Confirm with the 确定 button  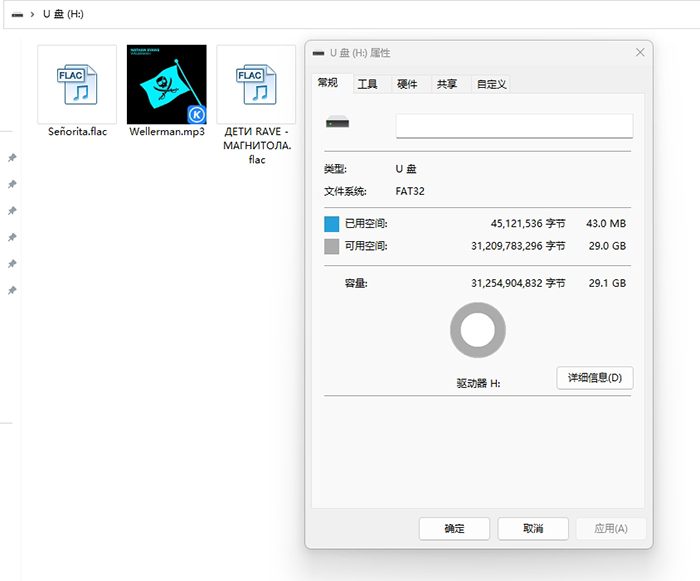(x=454, y=528)
